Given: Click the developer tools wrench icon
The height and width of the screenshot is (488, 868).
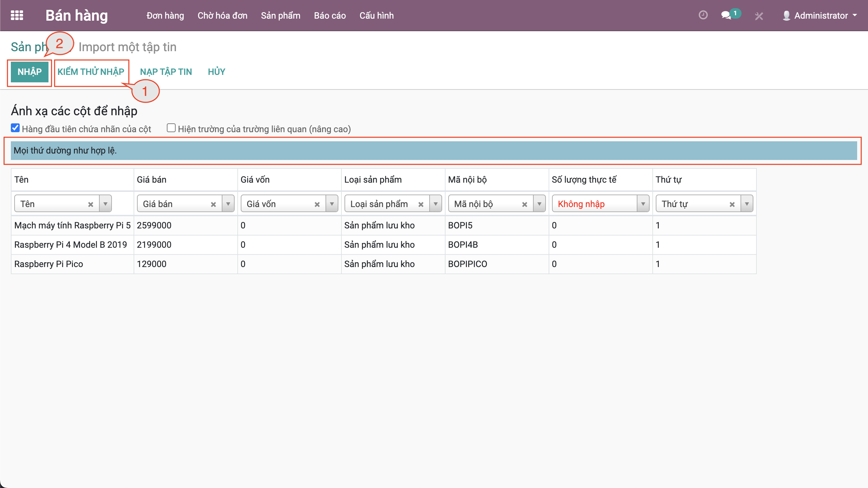Looking at the screenshot, I should click(759, 16).
